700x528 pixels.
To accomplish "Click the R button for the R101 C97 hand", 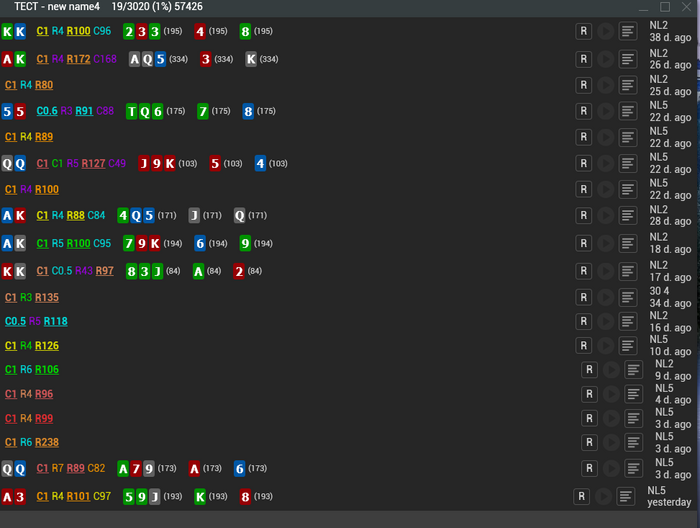I will (581, 496).
